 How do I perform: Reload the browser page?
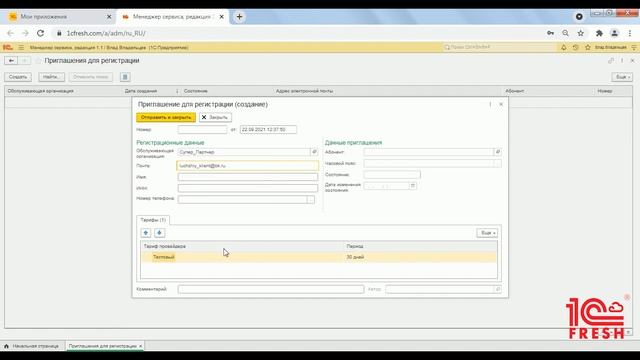tap(40, 33)
